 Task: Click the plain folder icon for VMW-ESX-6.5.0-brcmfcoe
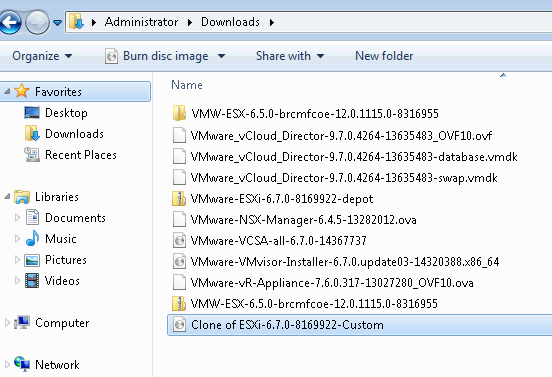(179, 113)
